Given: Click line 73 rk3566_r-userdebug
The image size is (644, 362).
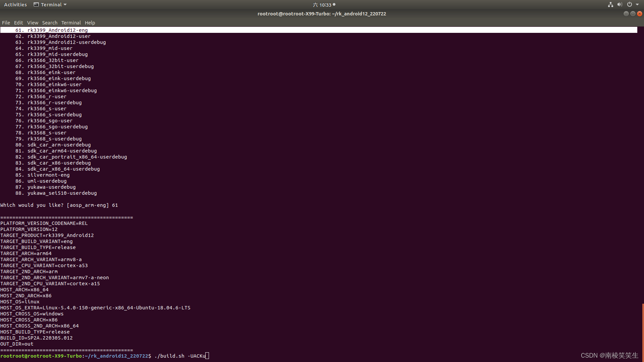Looking at the screenshot, I should 49,103.
